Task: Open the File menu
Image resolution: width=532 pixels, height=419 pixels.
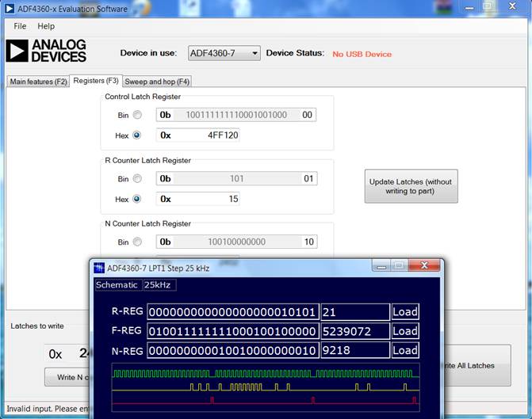Action: click(20, 26)
